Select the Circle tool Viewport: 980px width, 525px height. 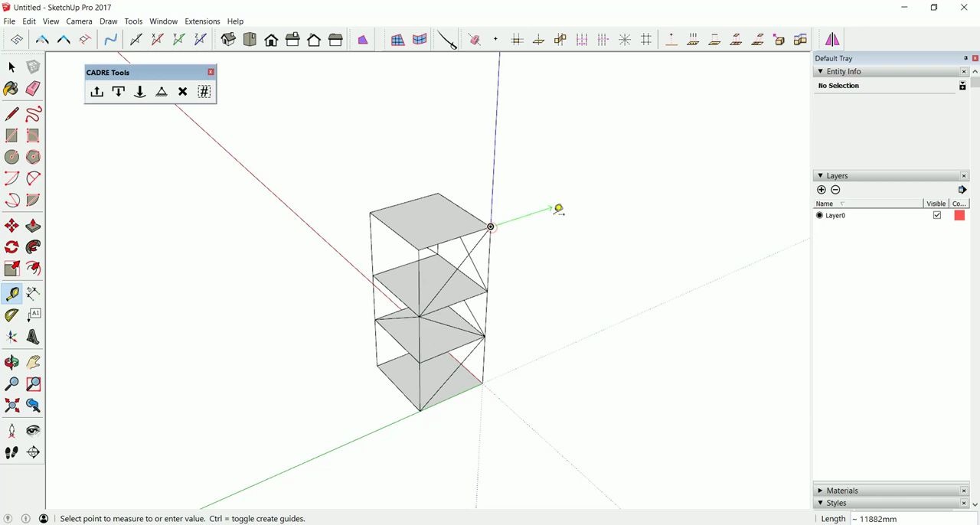click(x=11, y=157)
